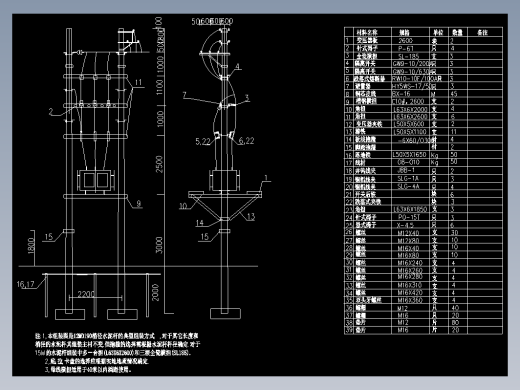The width and height of the screenshot is (520, 390).
Task: Click callout number 14 on side view
Action: (200, 223)
